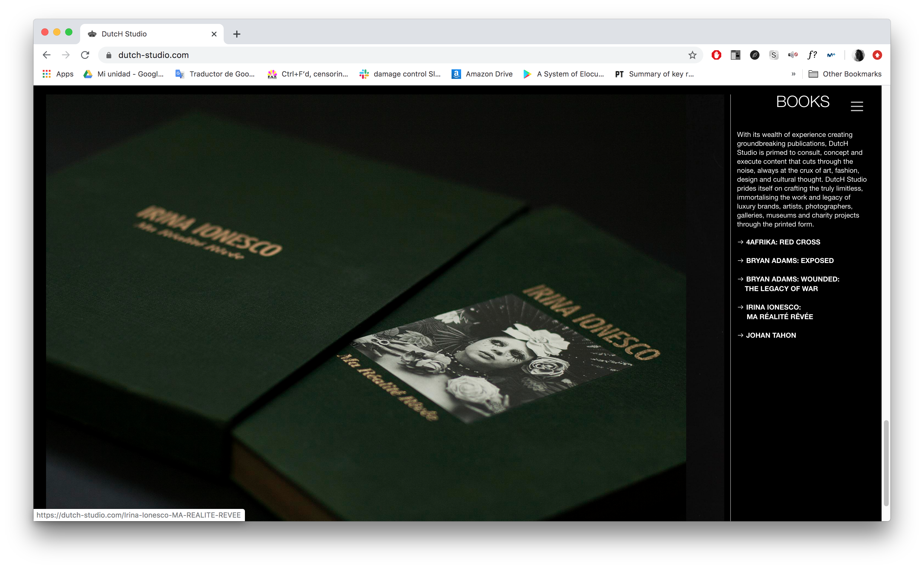Image resolution: width=924 pixels, height=569 pixels.
Task: Open the Chrome profile avatar
Action: point(859,55)
